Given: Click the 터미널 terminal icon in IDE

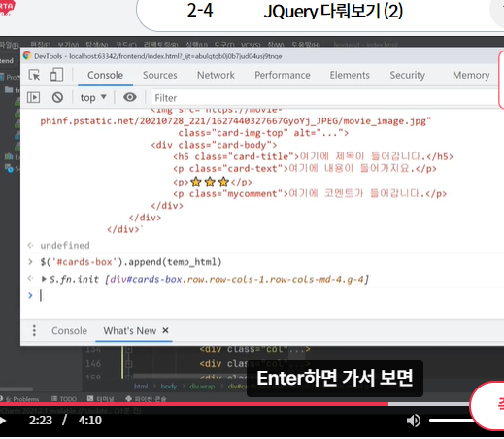Looking at the screenshot, I should (x=90, y=398).
